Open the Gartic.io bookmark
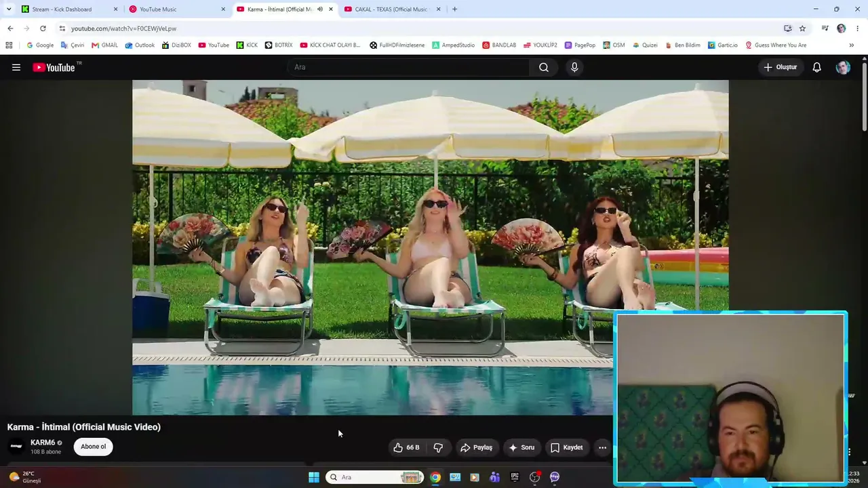 (x=722, y=45)
